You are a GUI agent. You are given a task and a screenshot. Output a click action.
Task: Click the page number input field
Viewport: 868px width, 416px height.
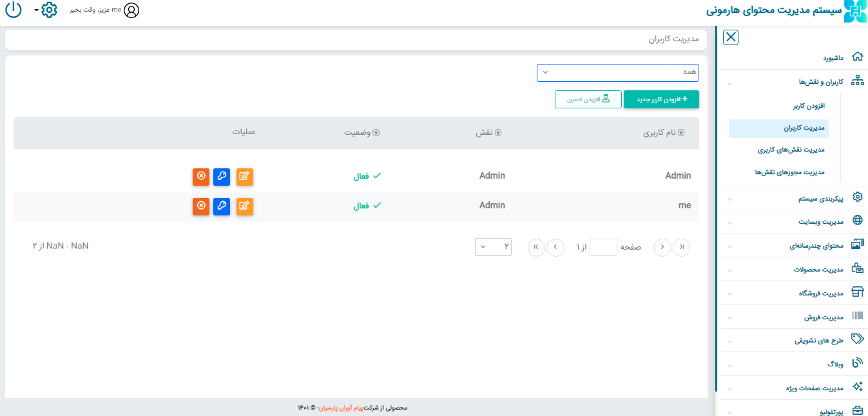coord(603,247)
